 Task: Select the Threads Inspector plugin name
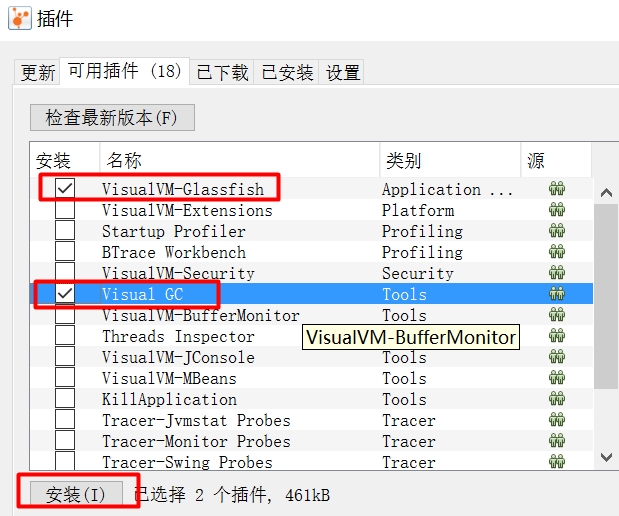click(x=178, y=336)
